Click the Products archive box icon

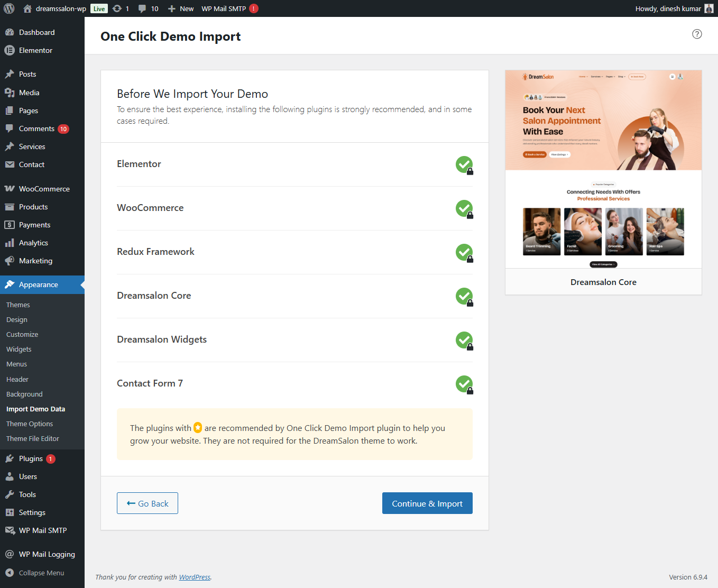[10, 207]
